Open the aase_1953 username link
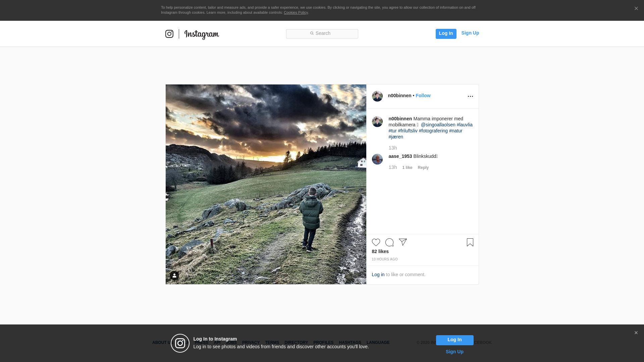This screenshot has height=362, width=644. 400,156
